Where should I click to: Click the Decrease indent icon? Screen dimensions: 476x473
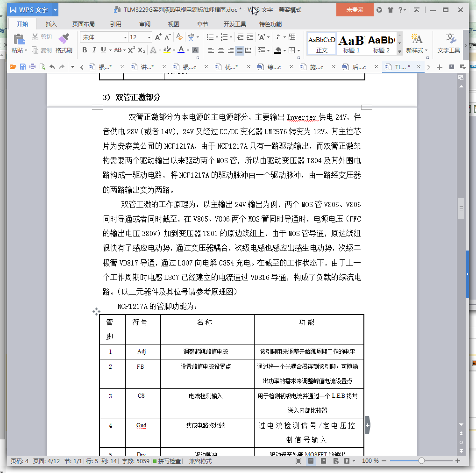tap(240, 37)
